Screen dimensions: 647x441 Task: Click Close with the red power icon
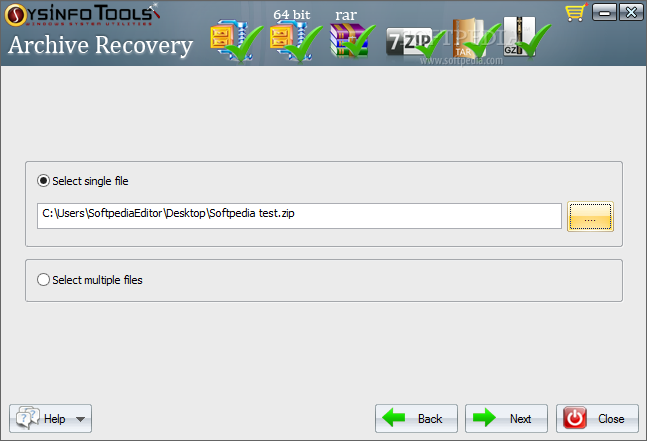(597, 419)
